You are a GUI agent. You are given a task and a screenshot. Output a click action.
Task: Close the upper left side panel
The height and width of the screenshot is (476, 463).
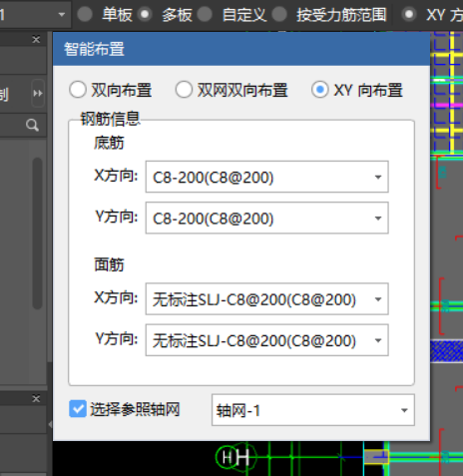(x=36, y=39)
